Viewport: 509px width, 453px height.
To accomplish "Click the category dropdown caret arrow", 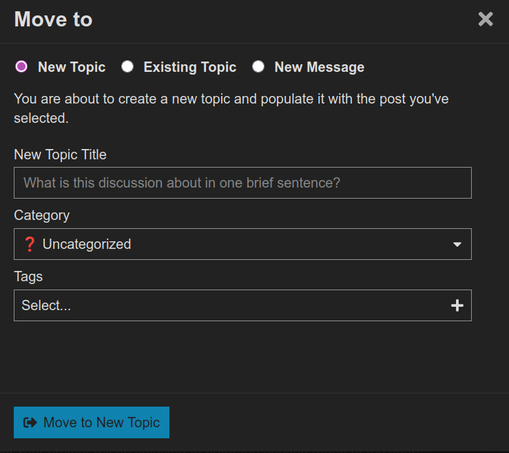I will tap(457, 244).
